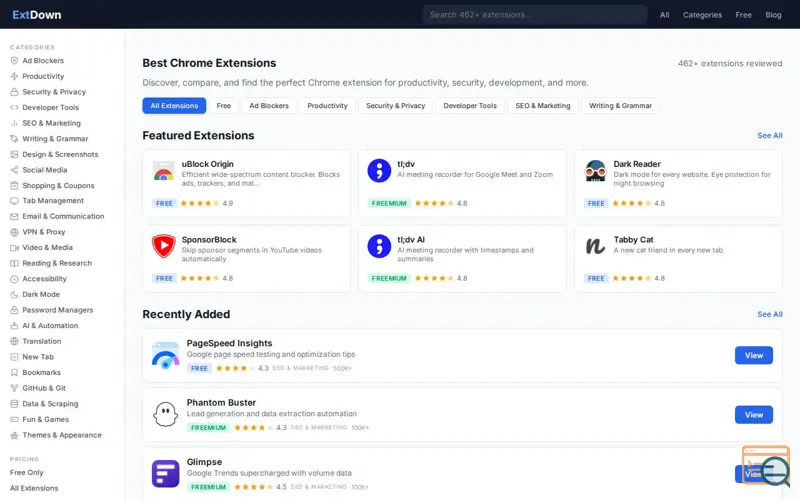
Task: Click the FREEMIUM badge on tl;dv AI card
Action: click(x=389, y=279)
